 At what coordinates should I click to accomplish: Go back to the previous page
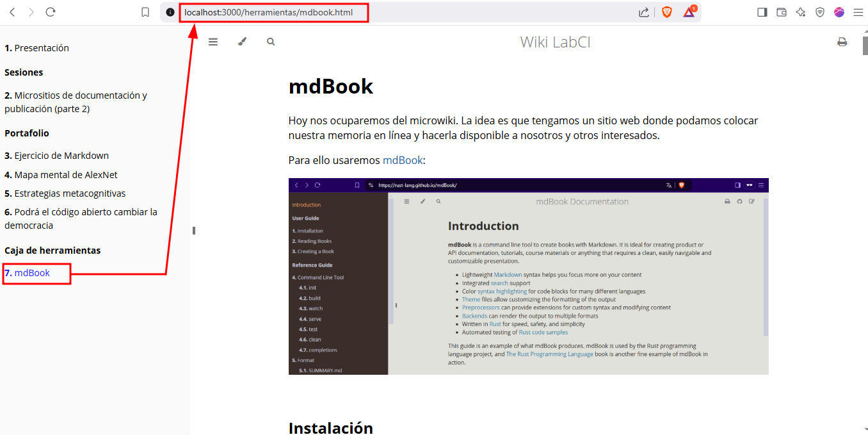click(x=13, y=12)
